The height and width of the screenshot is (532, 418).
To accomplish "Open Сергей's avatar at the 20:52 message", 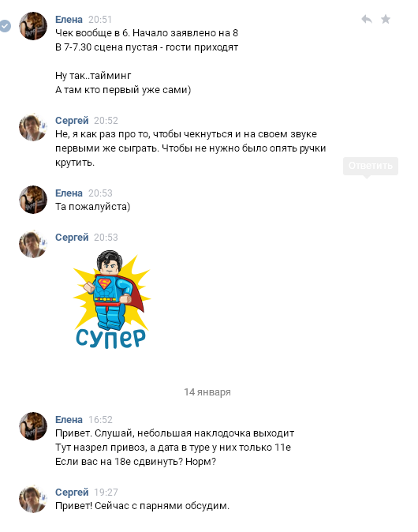I will (33, 127).
